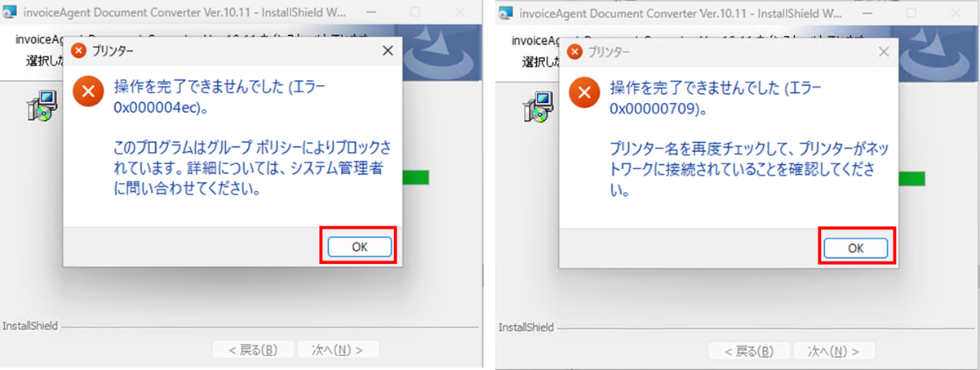The height and width of the screenshot is (370, 980).
Task: Click small title bar icon of 0x000004ec dialog
Action: click(78, 51)
